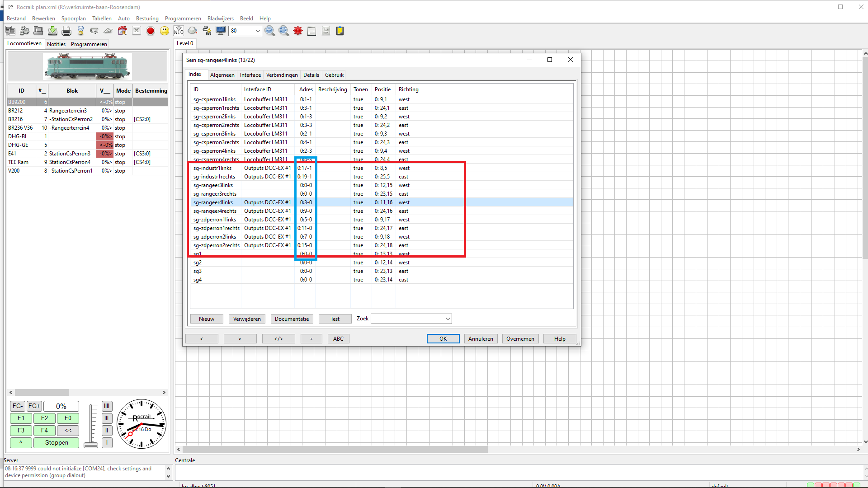The image size is (868, 488).
Task: Click the red bug icon in toolbar
Action: coord(298,31)
